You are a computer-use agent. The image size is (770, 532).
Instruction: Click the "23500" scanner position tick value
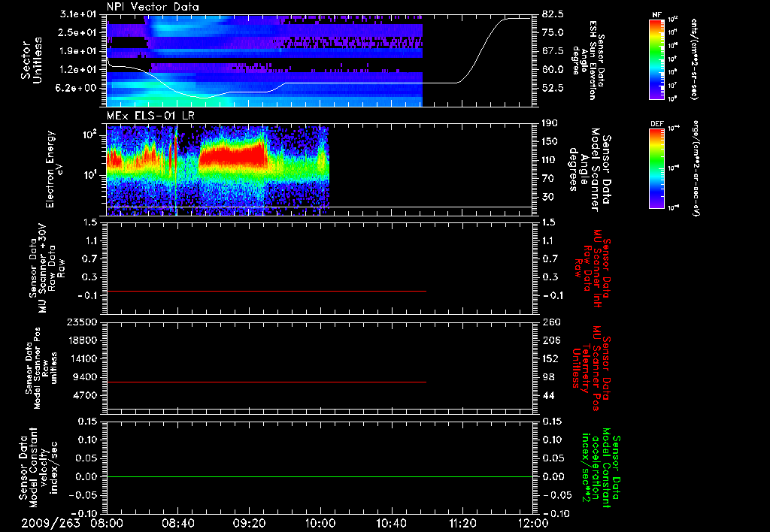(x=81, y=322)
